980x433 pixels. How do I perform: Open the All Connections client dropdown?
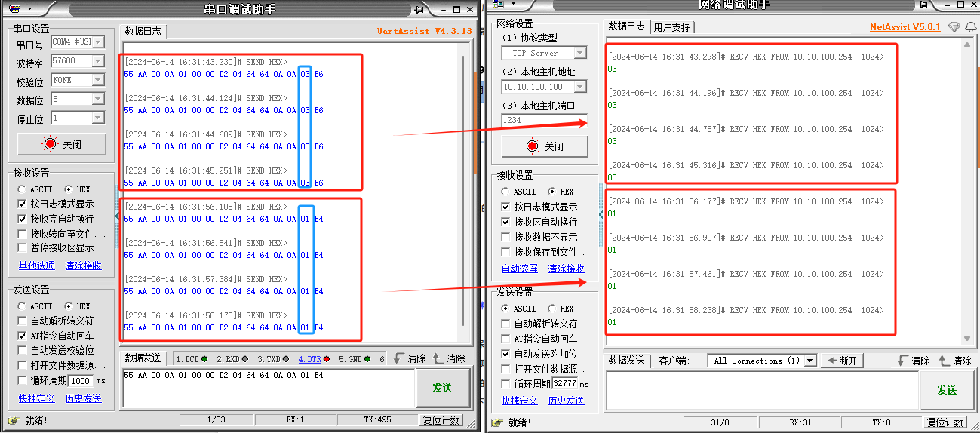[x=810, y=361]
